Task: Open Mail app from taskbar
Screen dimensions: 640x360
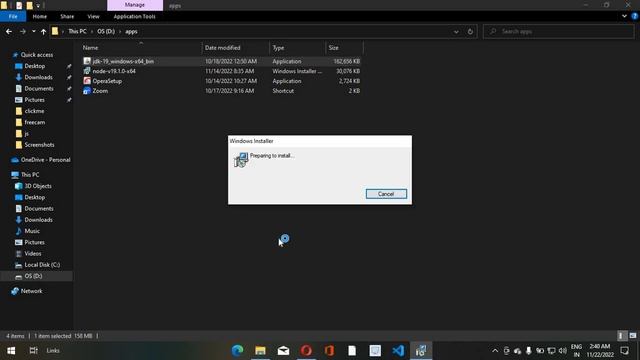Action: pyautogui.click(x=283, y=351)
